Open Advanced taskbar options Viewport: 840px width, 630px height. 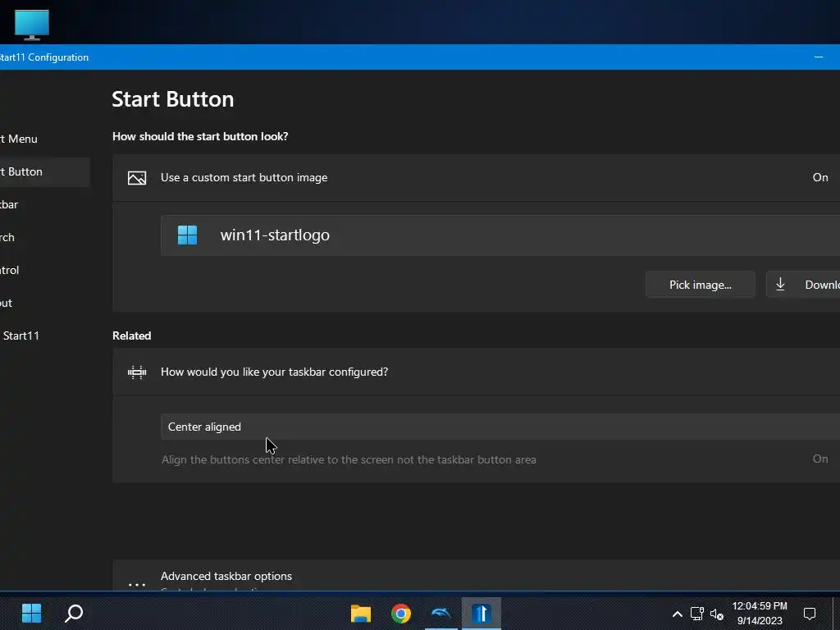(477, 577)
